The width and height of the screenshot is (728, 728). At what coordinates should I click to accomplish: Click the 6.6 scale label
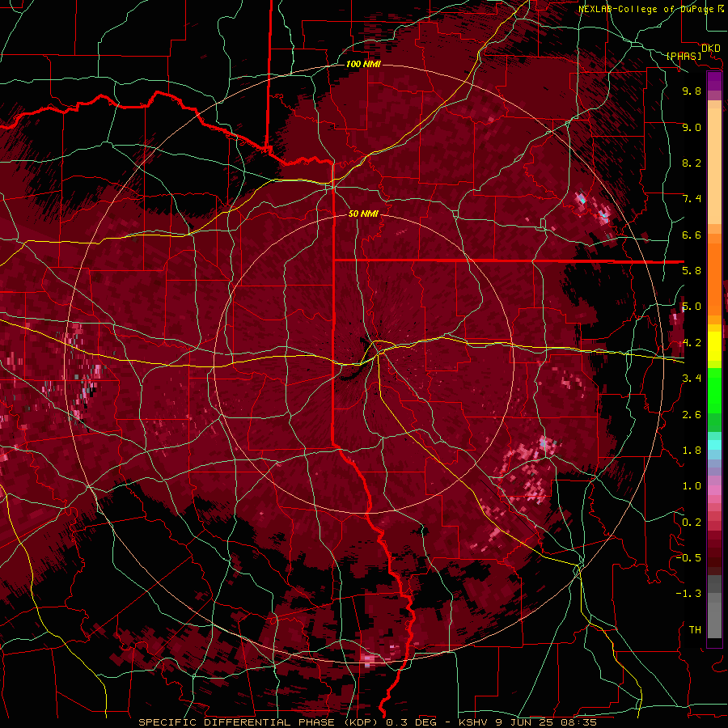692,235
